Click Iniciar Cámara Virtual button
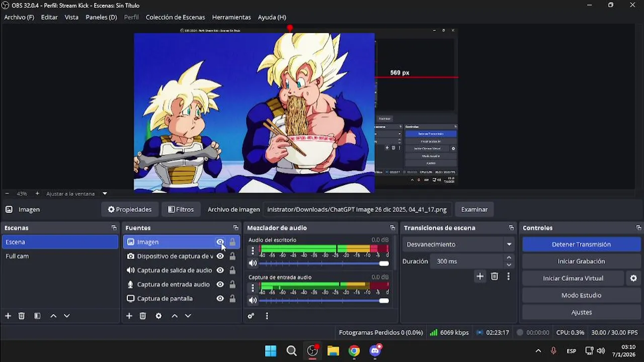The height and width of the screenshot is (362, 644). click(x=573, y=278)
